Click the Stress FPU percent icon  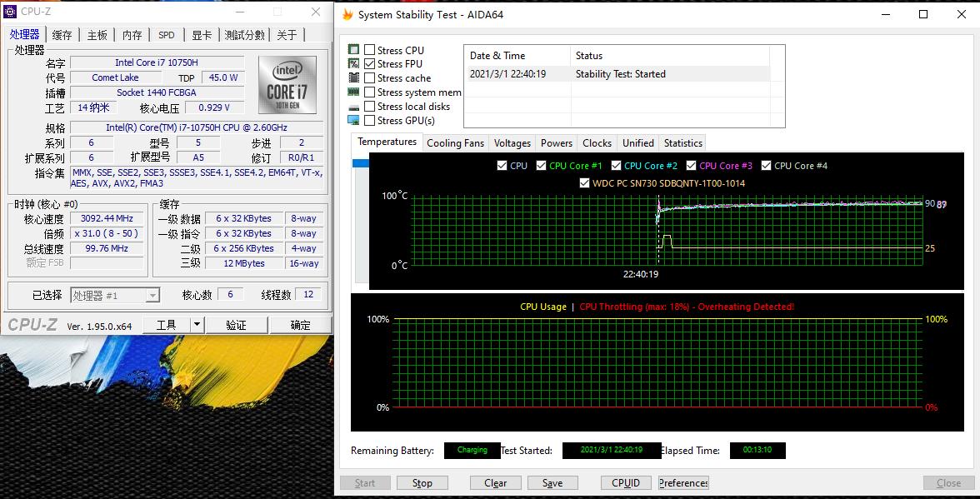pos(353,64)
